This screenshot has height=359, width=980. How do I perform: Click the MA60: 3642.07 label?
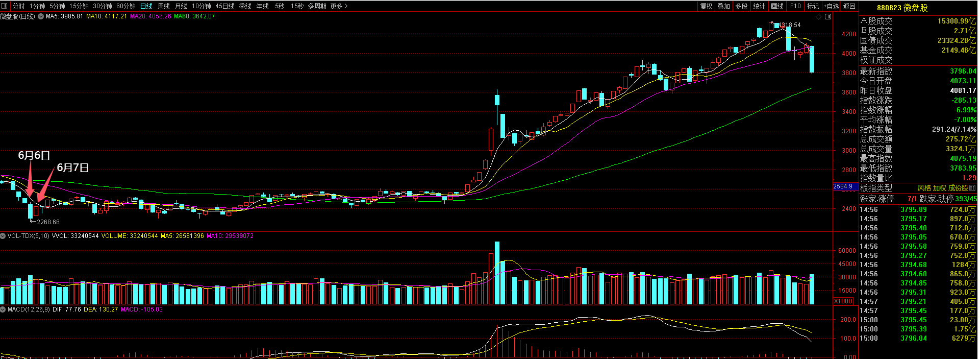194,16
